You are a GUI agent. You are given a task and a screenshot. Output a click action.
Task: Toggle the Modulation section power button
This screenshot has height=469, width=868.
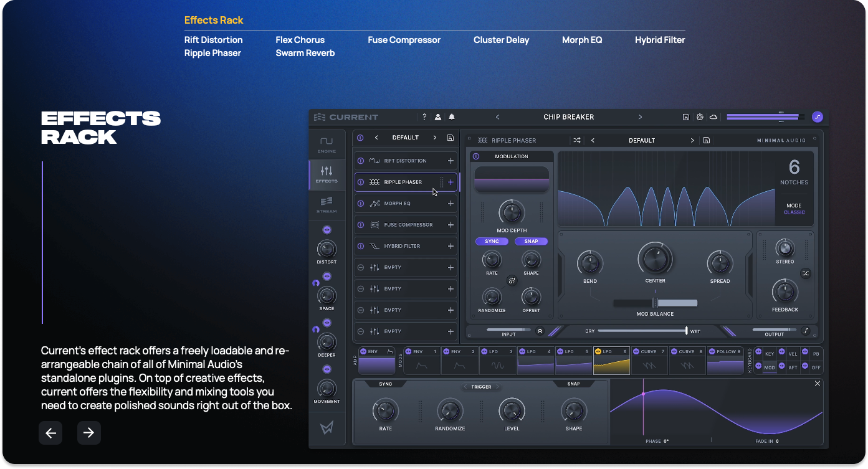click(x=476, y=156)
